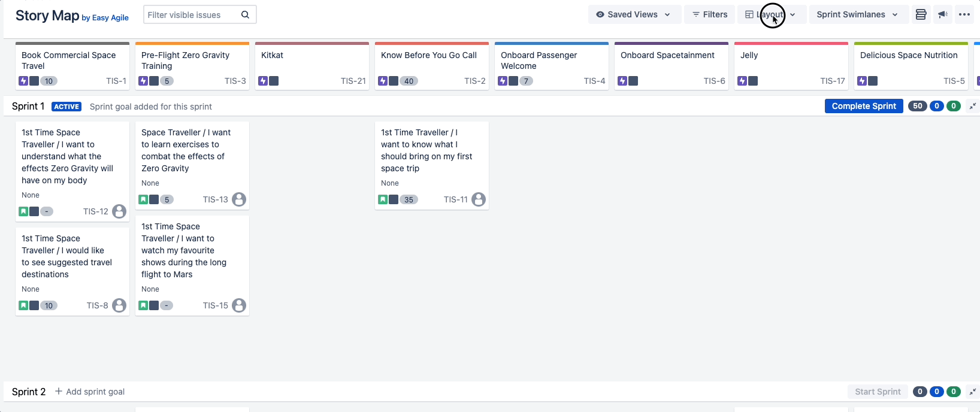The image size is (980, 412).
Task: Collapse the Sprint 1 swimlane
Action: [x=973, y=106]
